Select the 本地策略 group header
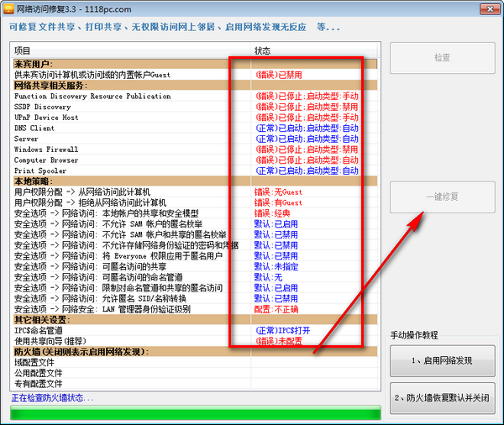This screenshot has height=425, width=504. [x=195, y=181]
